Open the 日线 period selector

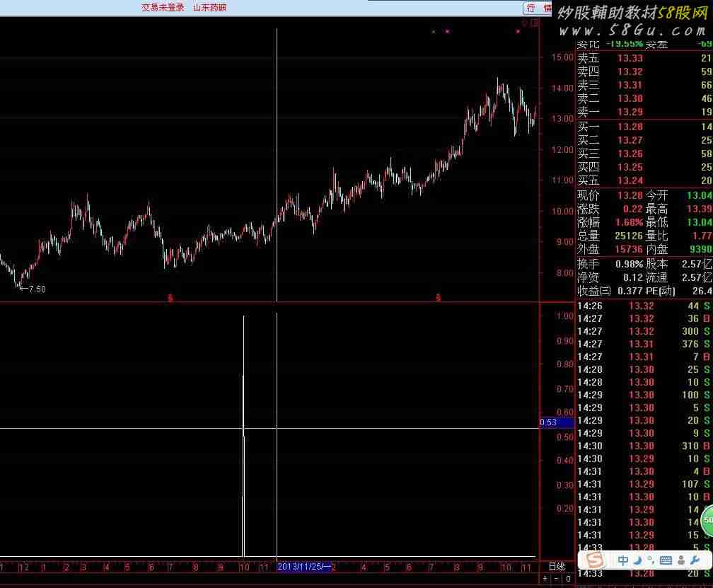pos(557,567)
